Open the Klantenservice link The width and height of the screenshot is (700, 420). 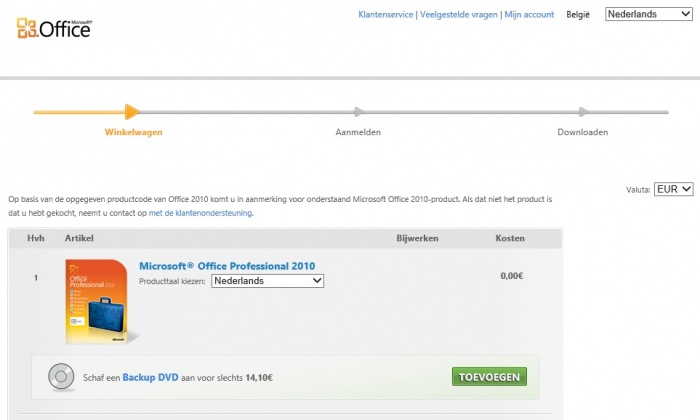[387, 15]
